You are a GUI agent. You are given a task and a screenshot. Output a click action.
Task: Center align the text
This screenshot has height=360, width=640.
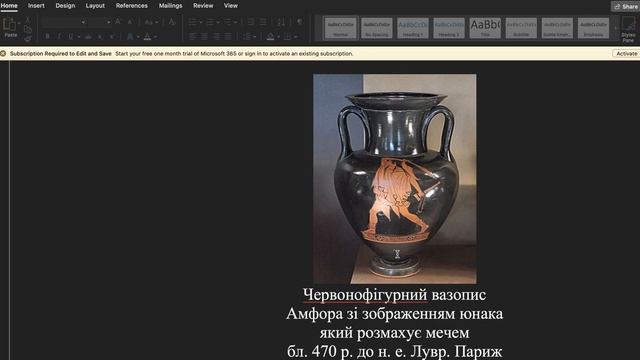[x=204, y=37]
